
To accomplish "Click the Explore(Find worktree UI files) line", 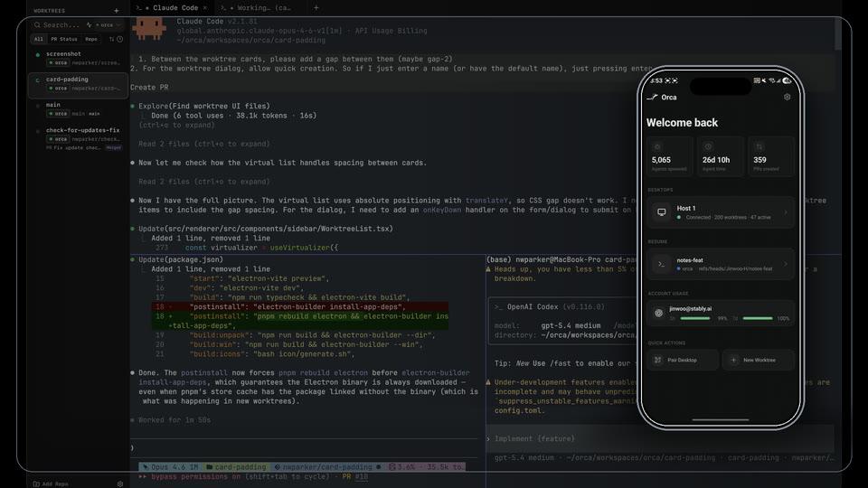I will click(x=204, y=107).
